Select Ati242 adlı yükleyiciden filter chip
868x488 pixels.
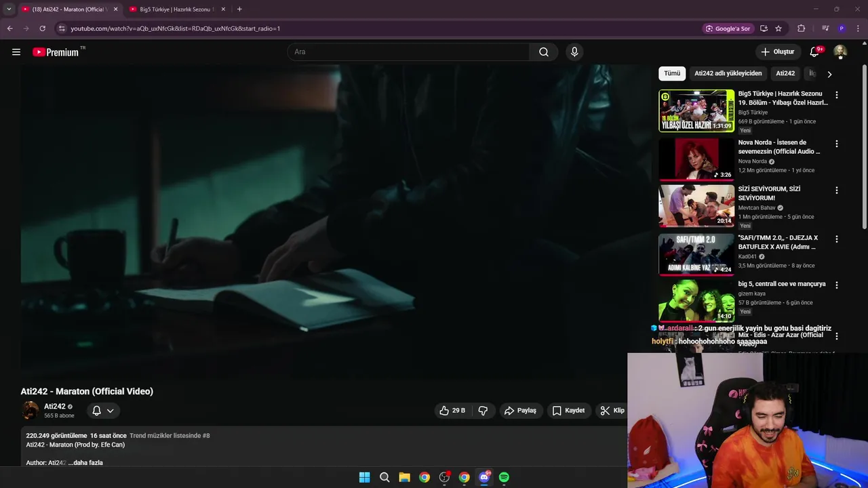(728, 73)
